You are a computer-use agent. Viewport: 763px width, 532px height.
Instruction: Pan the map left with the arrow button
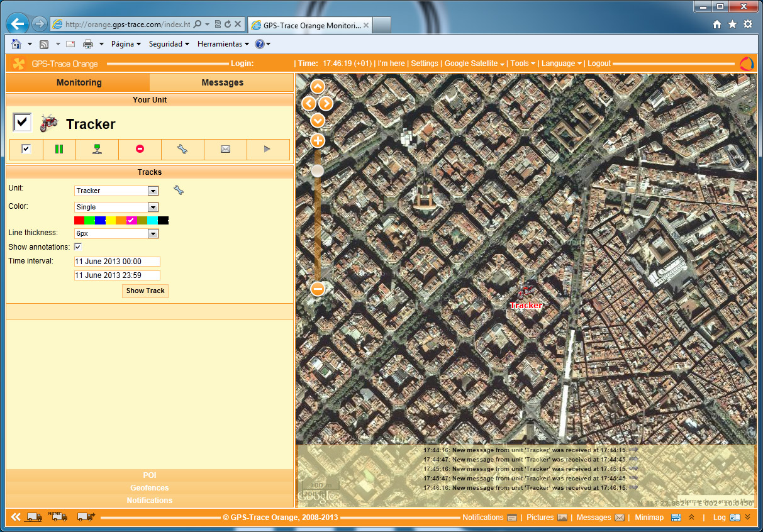click(x=309, y=103)
